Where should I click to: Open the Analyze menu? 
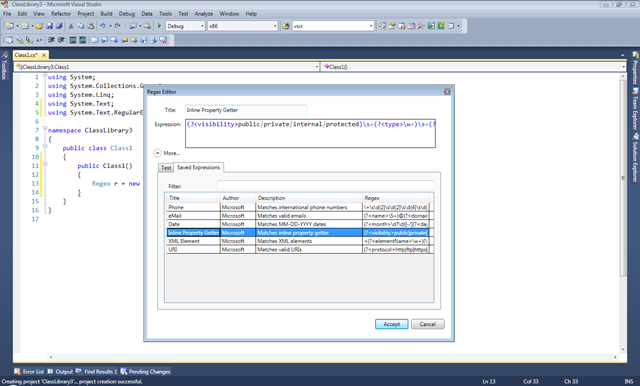204,13
